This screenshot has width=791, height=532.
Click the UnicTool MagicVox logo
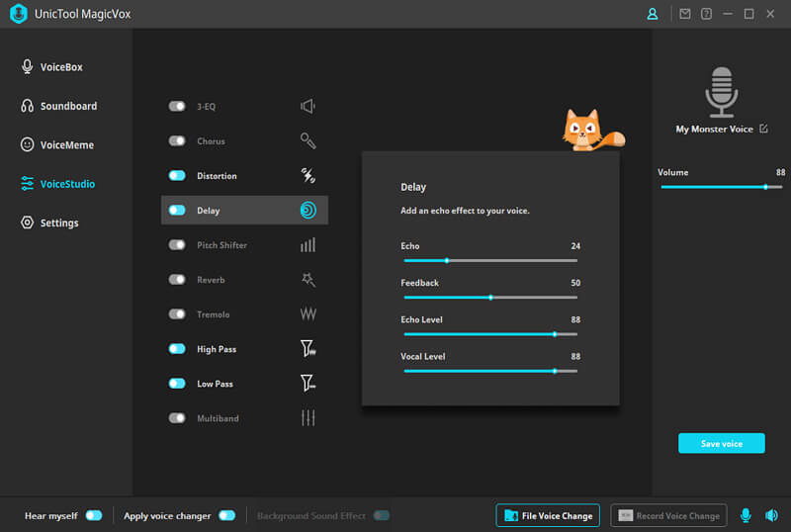coord(19,14)
